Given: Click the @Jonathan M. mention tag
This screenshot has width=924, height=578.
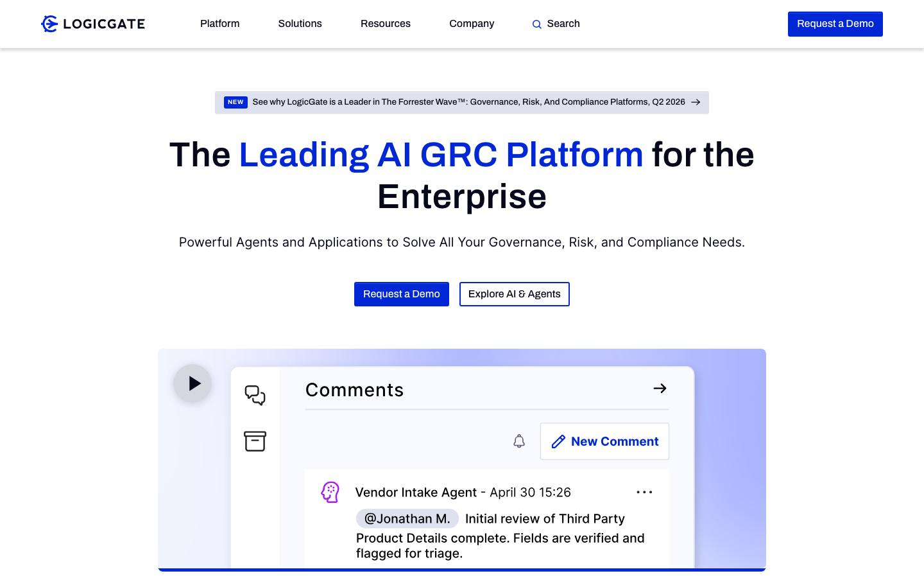Looking at the screenshot, I should pos(407,519).
